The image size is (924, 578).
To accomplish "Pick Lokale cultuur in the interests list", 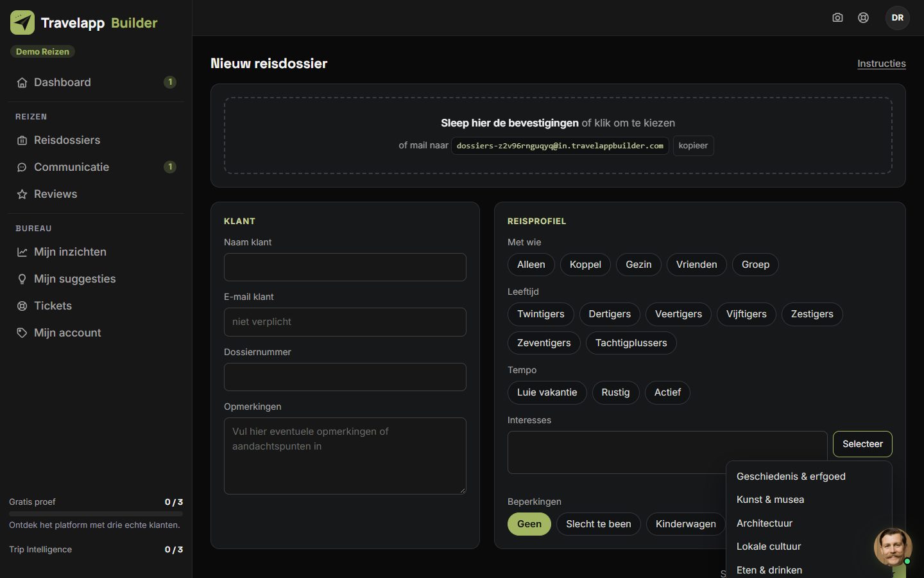I will pyautogui.click(x=769, y=547).
